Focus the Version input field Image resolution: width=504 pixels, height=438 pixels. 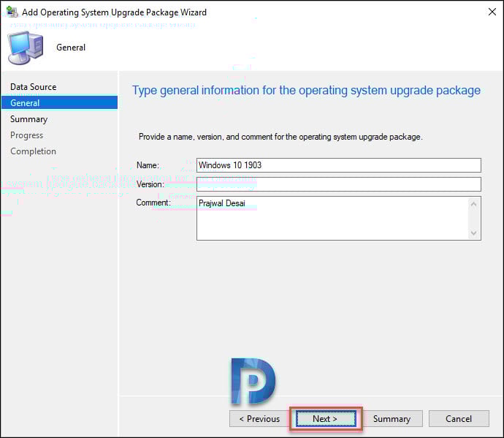click(339, 184)
